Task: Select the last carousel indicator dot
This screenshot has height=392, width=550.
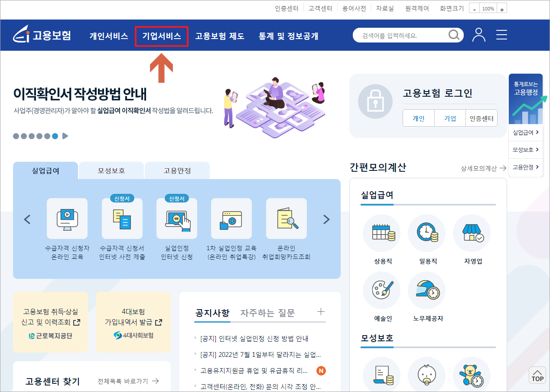Action: click(x=55, y=136)
